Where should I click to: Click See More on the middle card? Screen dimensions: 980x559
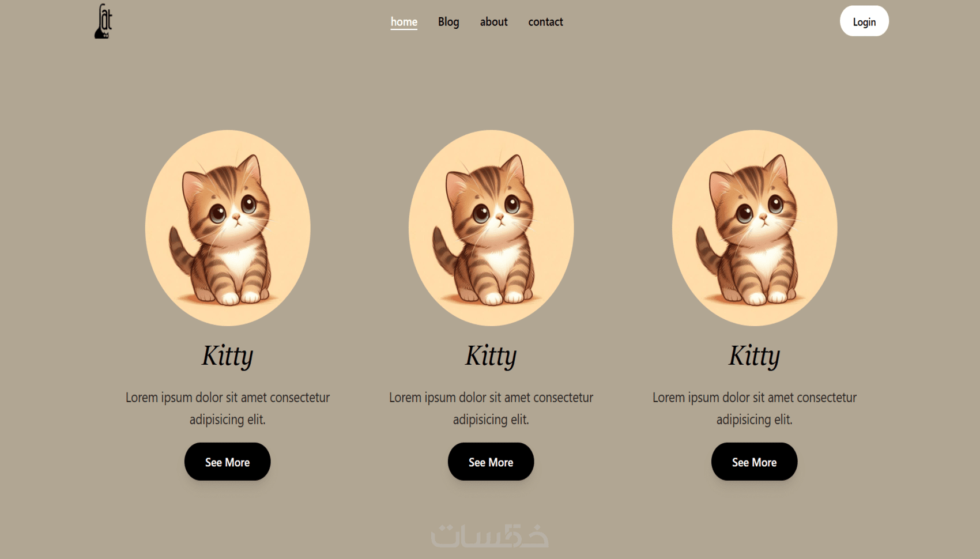tap(491, 462)
